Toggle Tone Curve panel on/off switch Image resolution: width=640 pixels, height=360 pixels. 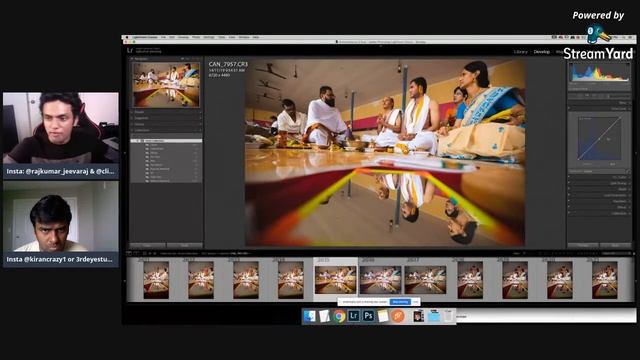pos(570,109)
